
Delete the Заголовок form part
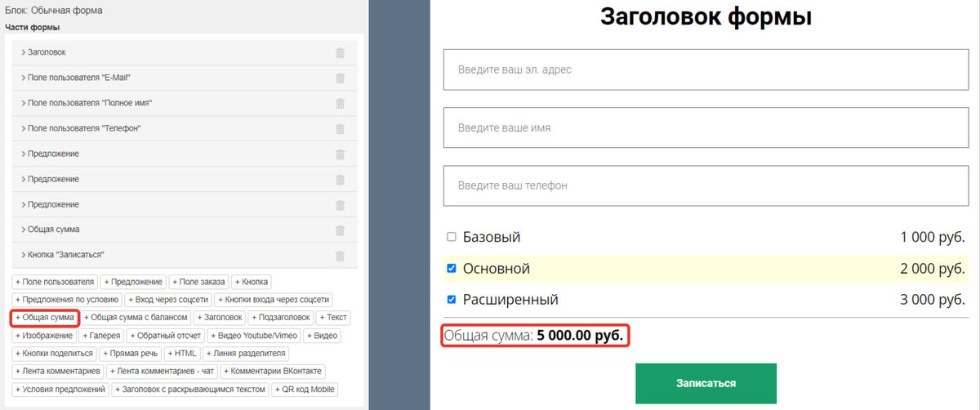[x=340, y=53]
